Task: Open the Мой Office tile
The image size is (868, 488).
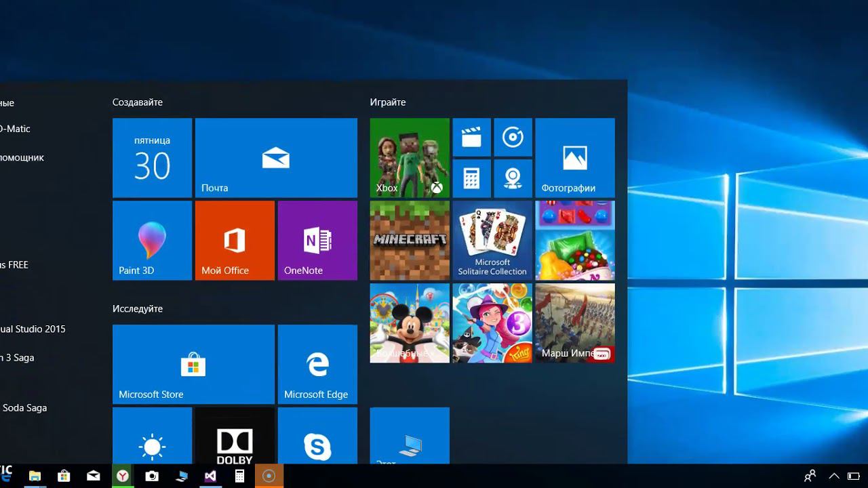Action: [x=235, y=241]
